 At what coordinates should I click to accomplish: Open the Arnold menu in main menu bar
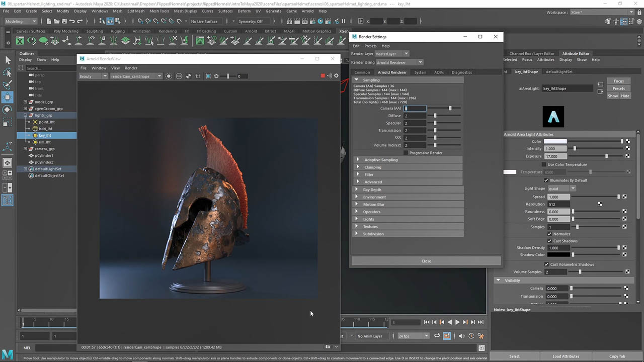[307, 11]
